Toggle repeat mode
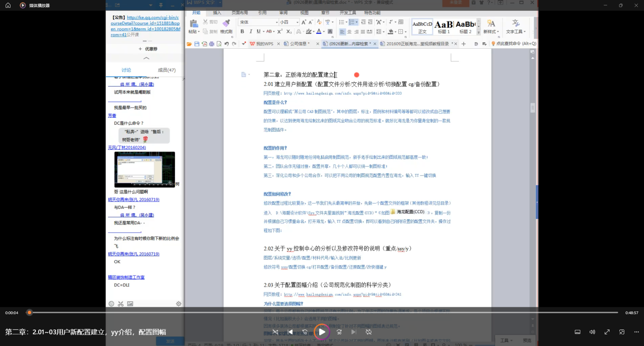Screen dimensions: 644x346 click(369, 332)
